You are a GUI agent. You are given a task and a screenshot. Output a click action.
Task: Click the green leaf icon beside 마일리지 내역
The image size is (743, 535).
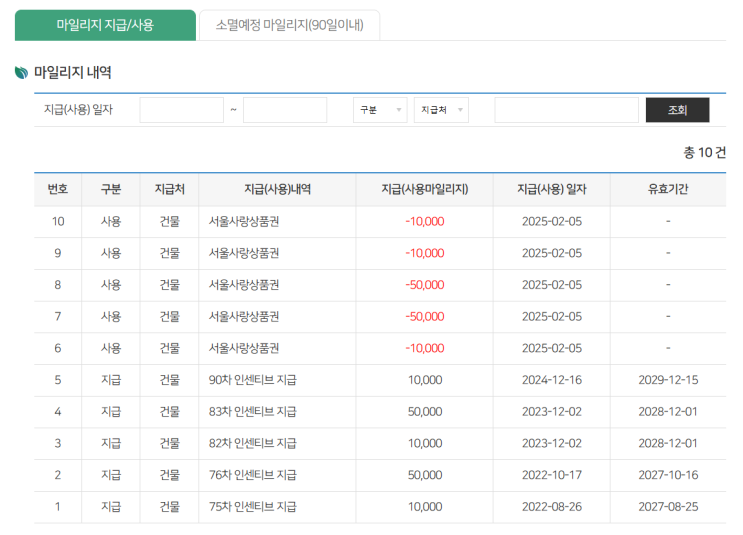point(21,73)
